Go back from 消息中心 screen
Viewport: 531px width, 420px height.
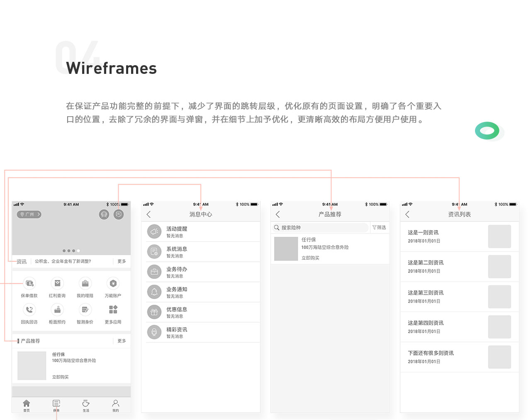coord(149,215)
